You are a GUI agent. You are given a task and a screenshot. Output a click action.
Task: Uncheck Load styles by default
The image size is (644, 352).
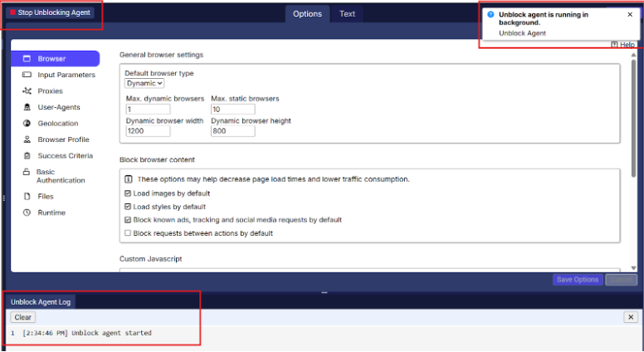pos(128,207)
